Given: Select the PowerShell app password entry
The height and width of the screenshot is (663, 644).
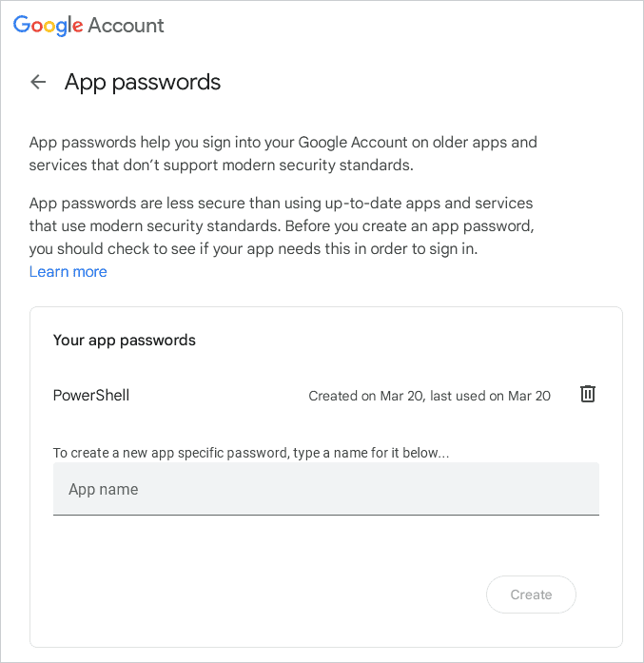Looking at the screenshot, I should coord(91,396).
